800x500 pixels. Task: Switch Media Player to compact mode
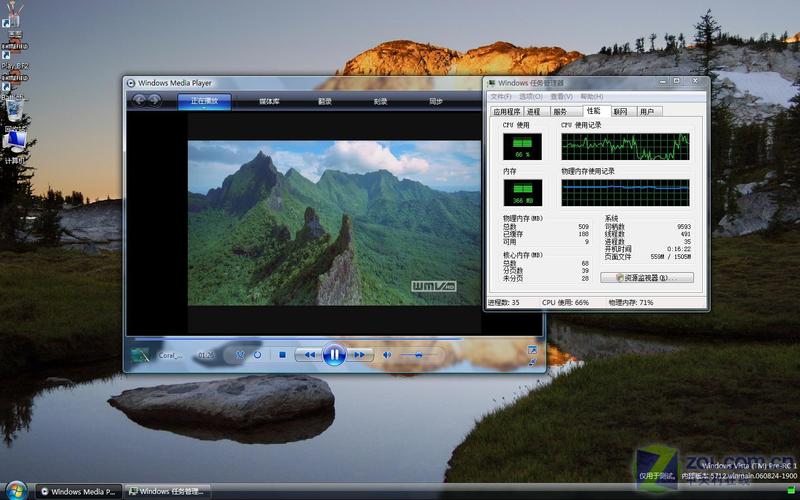click(x=532, y=362)
